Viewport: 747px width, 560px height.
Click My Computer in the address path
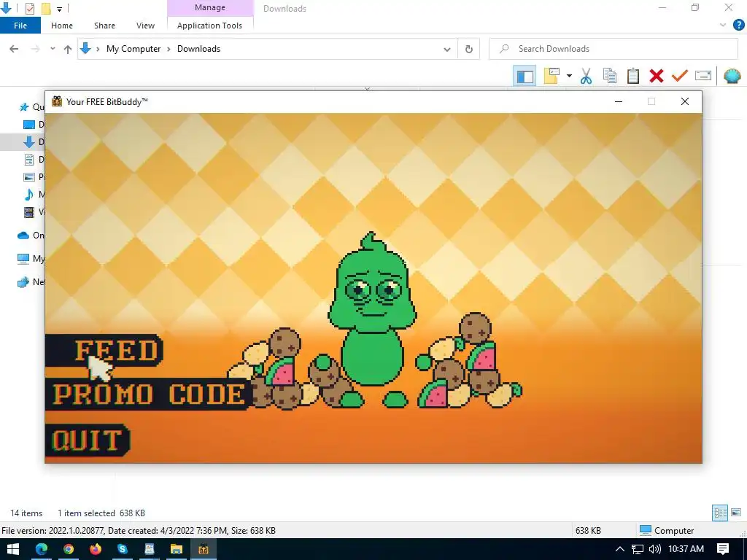[133, 49]
